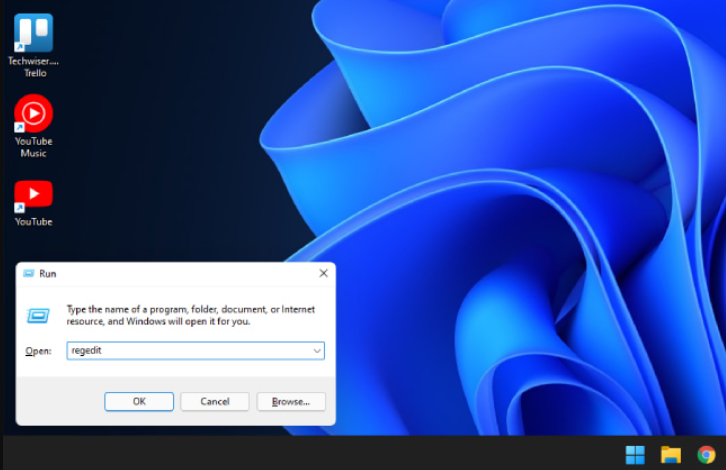Click the Run icon in the dialog title bar
This screenshot has width=726, height=470.
(x=29, y=274)
